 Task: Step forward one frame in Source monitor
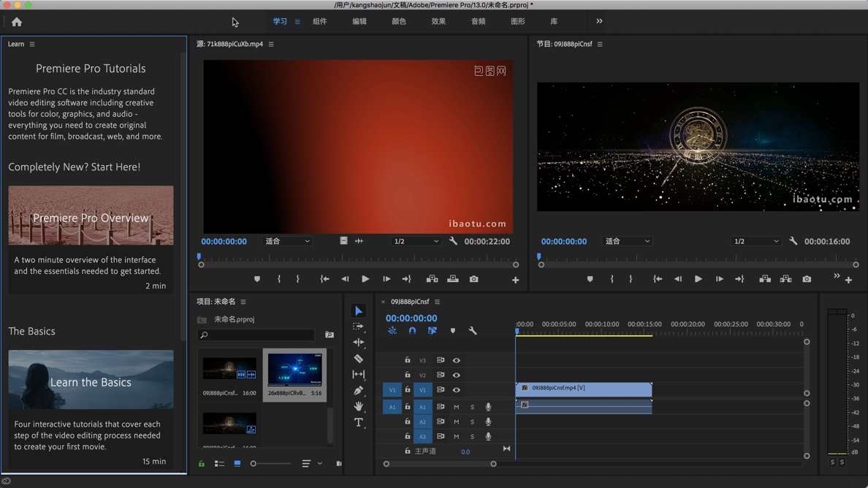tap(387, 279)
